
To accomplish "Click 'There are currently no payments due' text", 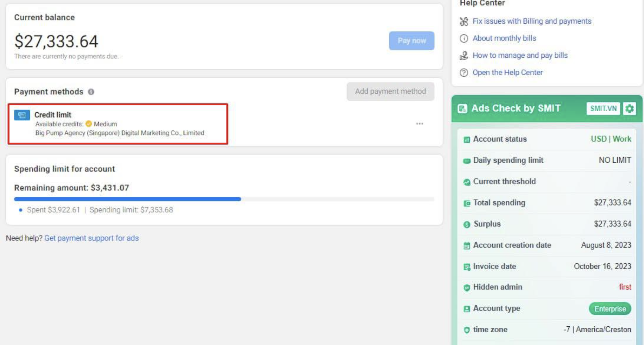I will (x=66, y=56).
